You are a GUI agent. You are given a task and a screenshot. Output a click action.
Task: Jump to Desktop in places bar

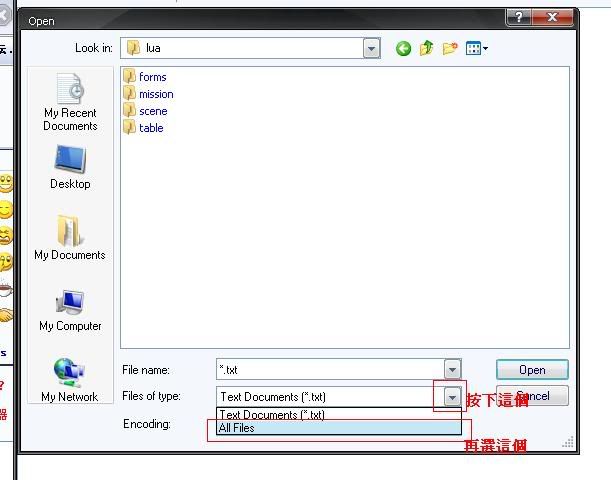coord(70,167)
